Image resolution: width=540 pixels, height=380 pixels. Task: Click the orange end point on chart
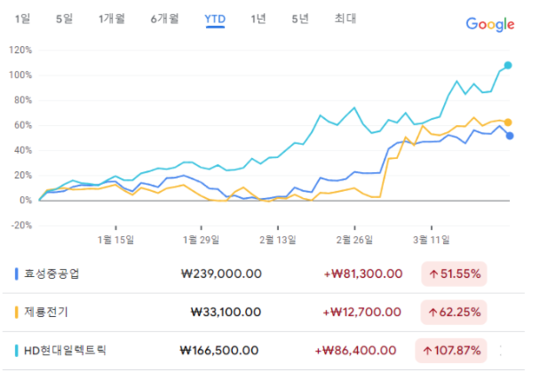[508, 122]
